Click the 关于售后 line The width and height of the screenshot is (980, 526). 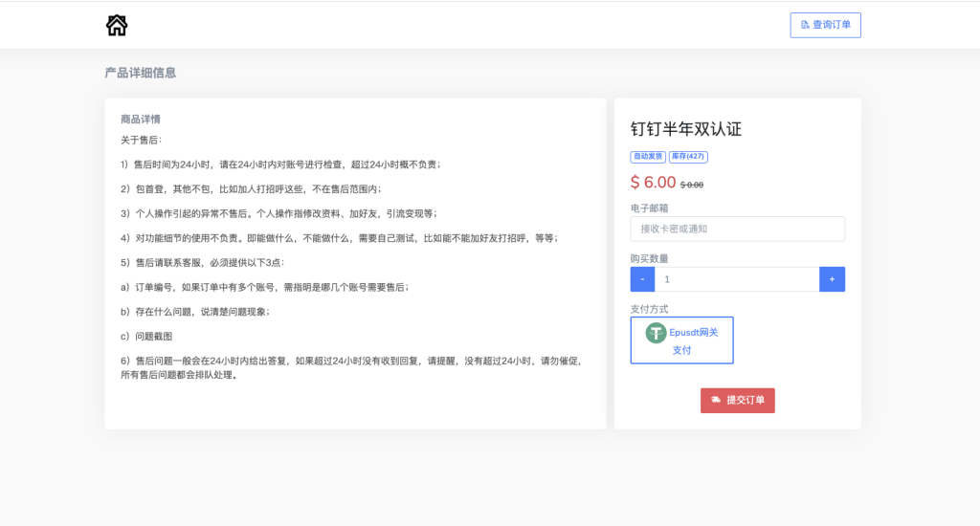click(x=142, y=140)
